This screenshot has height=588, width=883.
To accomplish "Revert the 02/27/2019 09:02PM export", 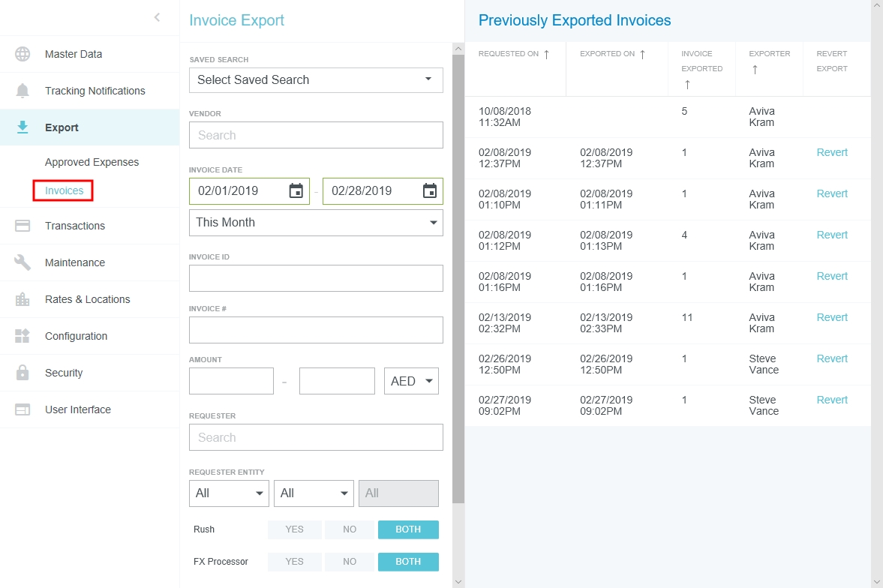I will [832, 400].
